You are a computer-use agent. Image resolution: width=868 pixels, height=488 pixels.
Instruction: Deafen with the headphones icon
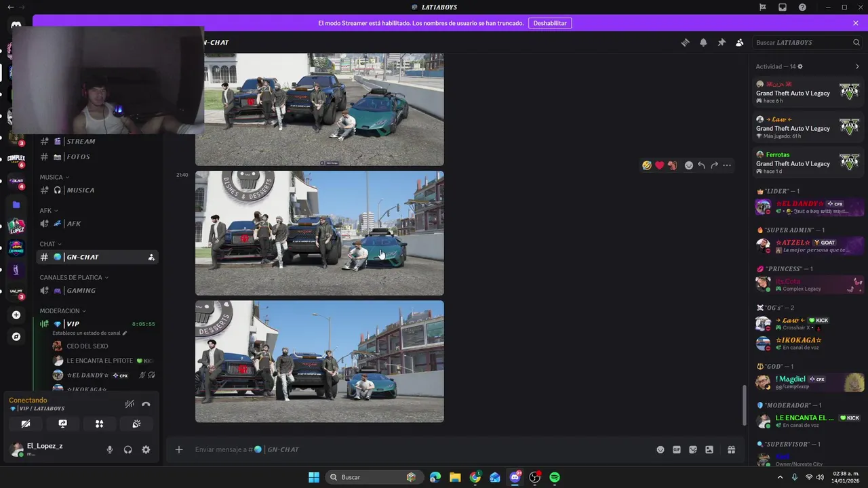point(127,449)
